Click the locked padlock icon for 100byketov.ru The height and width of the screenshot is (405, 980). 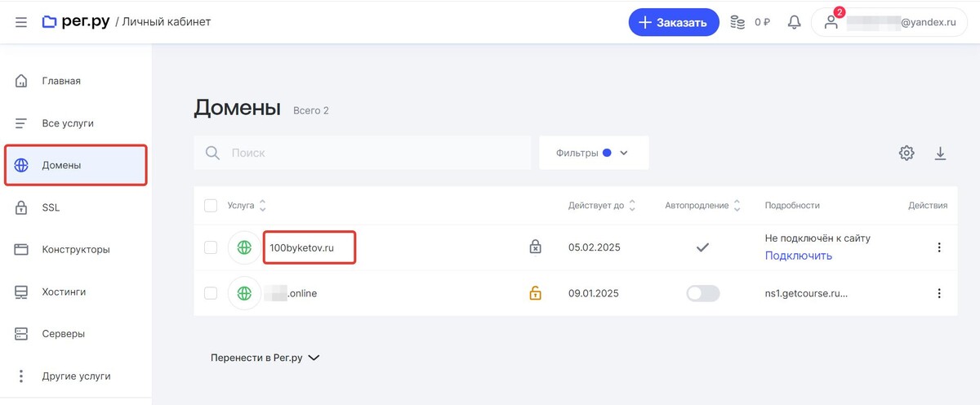(x=535, y=247)
